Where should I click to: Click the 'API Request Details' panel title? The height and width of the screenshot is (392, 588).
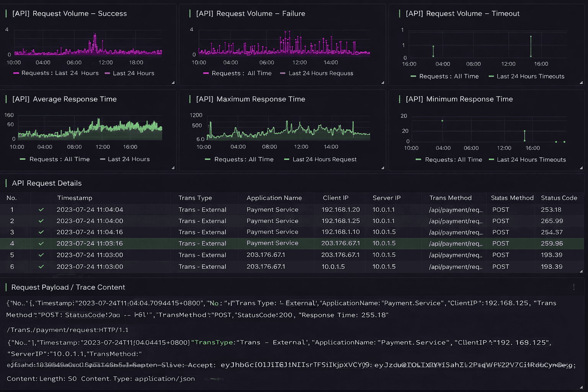click(x=47, y=183)
